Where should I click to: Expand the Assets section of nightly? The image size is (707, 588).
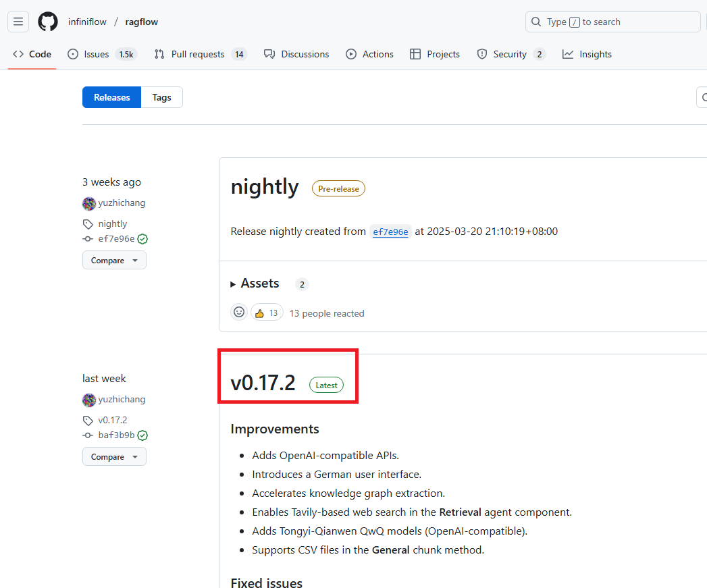255,283
